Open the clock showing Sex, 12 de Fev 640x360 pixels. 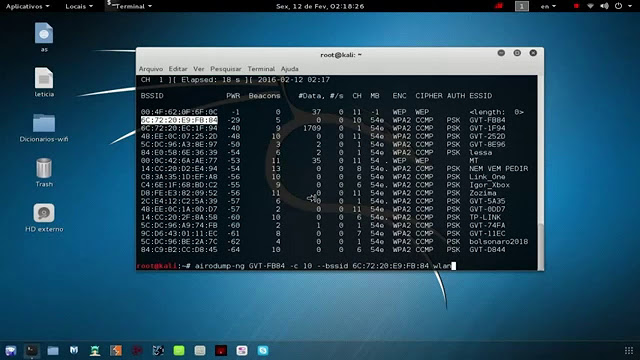pos(320,6)
